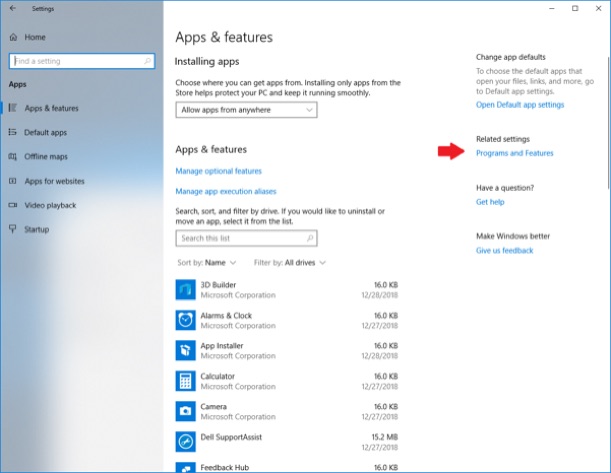Open the Filter by All drives dropdown
Image resolution: width=611 pixels, height=473 pixels.
(290, 263)
